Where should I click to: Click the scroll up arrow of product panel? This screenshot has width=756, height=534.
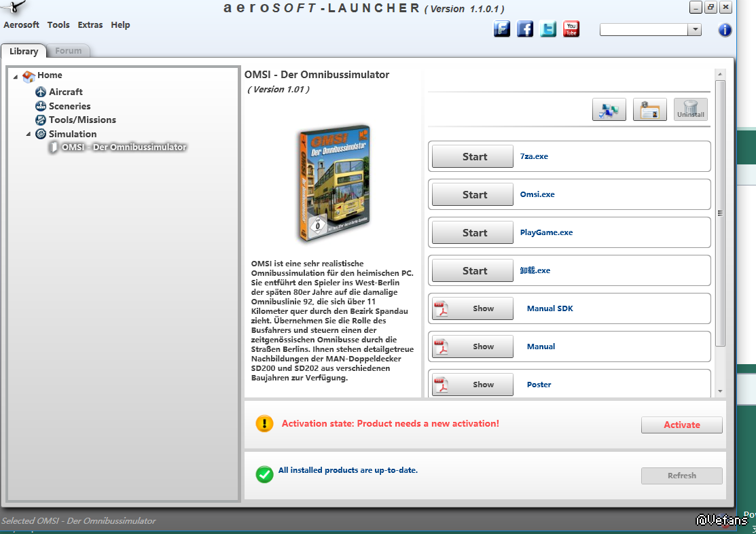(x=720, y=74)
